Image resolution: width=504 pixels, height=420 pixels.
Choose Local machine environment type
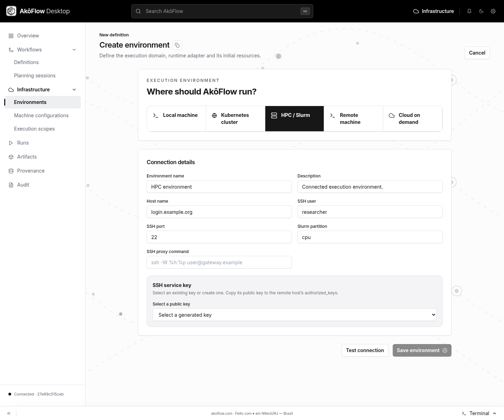point(176,119)
